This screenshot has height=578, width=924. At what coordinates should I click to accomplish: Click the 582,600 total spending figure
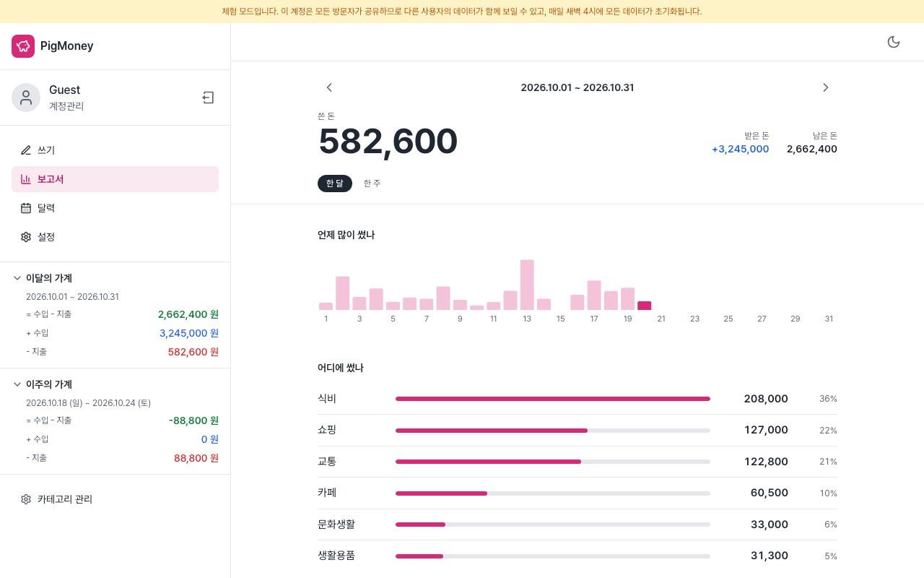click(x=388, y=142)
